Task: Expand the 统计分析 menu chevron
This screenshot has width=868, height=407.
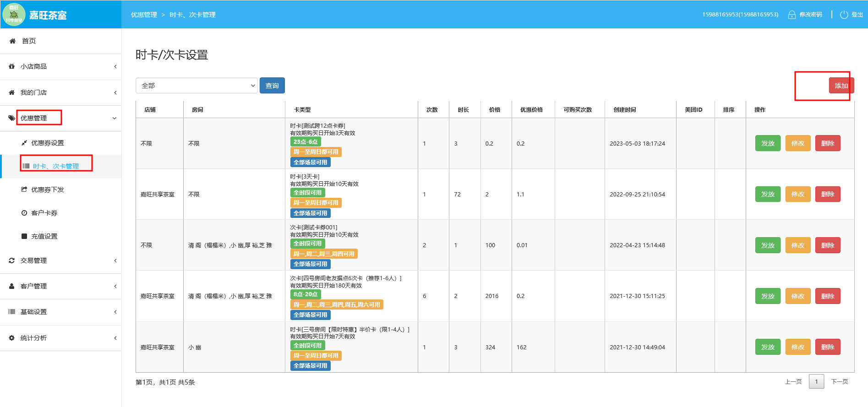Action: pos(115,338)
